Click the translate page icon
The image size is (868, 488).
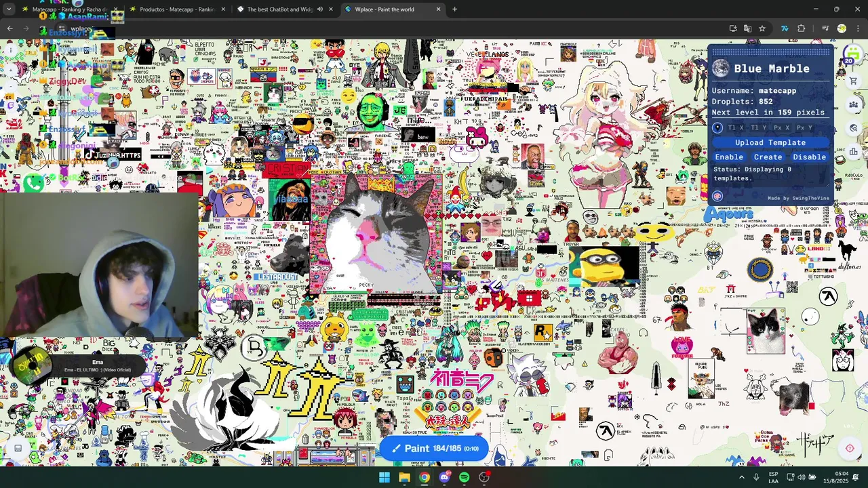pyautogui.click(x=747, y=28)
